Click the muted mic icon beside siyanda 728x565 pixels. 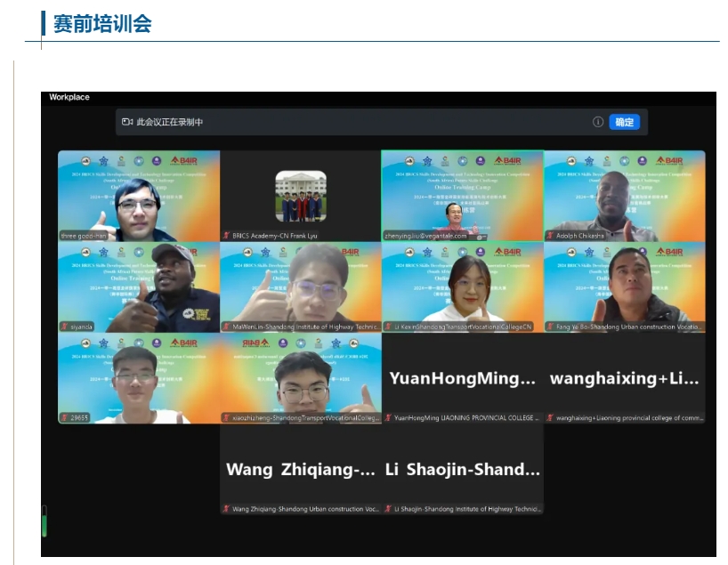[x=64, y=327]
